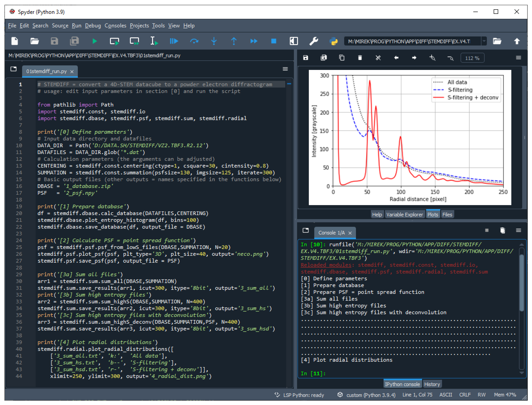Click the 112 % zoom field
The image size is (532, 405).
tap(472, 58)
